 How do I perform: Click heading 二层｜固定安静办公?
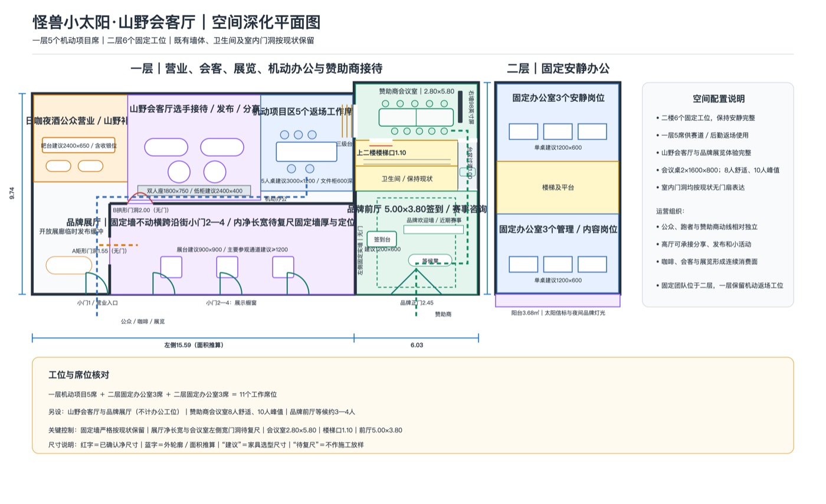click(x=558, y=68)
